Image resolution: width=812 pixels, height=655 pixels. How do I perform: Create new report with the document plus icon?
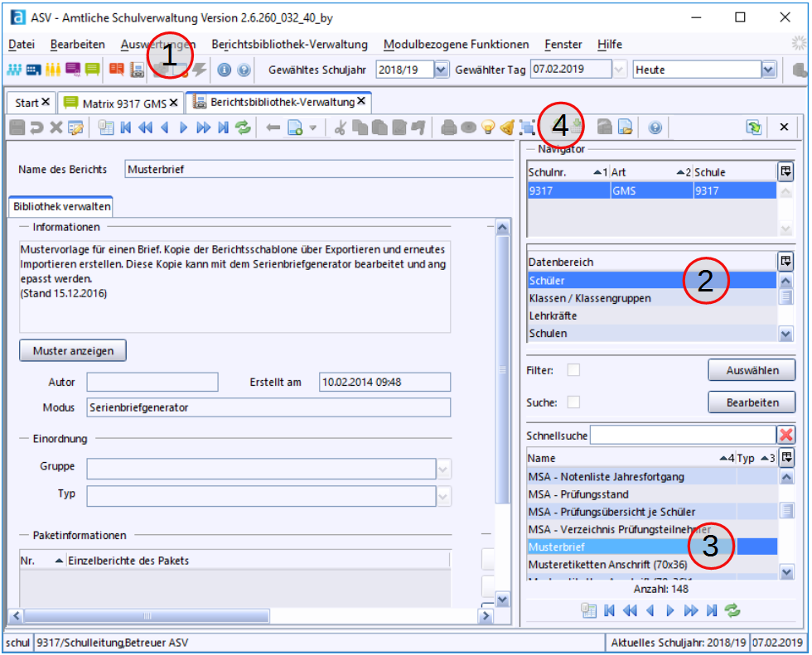point(295,128)
